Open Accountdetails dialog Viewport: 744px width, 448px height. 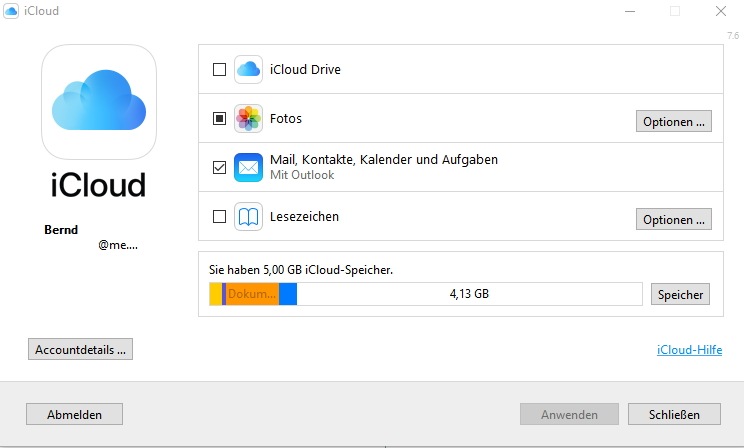click(80, 350)
